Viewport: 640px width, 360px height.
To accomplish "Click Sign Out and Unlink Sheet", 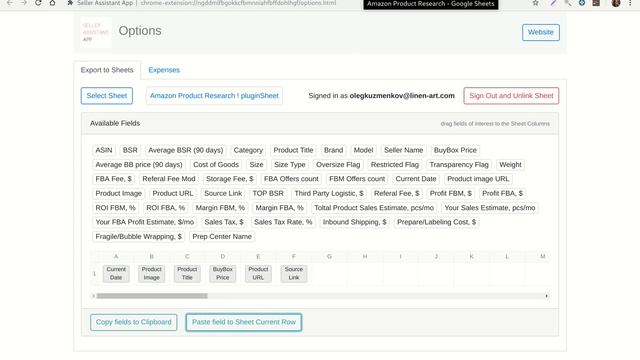I will (x=511, y=96).
